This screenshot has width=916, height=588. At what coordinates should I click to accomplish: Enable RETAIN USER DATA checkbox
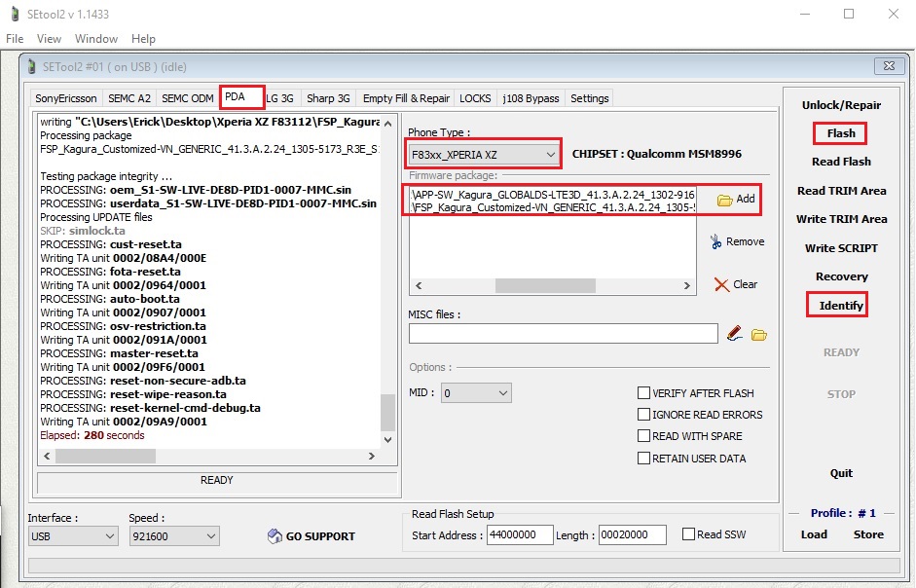point(643,459)
